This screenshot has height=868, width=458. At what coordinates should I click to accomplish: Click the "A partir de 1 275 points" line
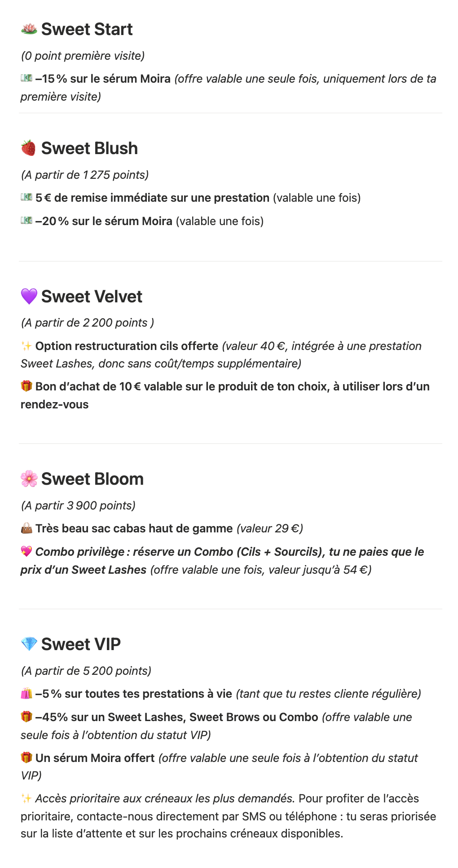pos(85,175)
